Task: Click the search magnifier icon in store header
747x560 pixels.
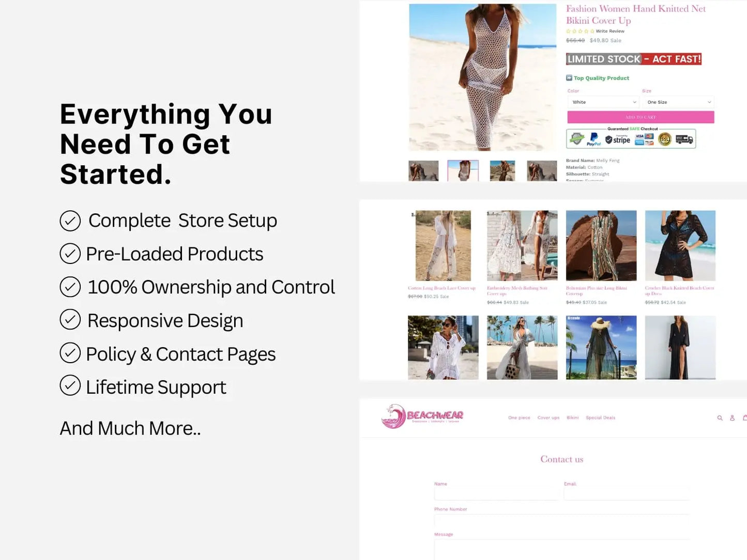Action: click(x=720, y=418)
